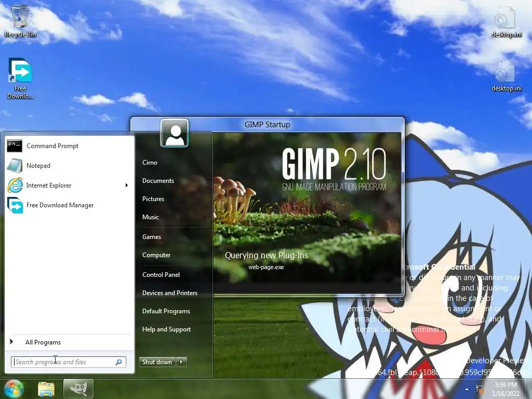
Task: Open Control Panel
Action: click(161, 275)
